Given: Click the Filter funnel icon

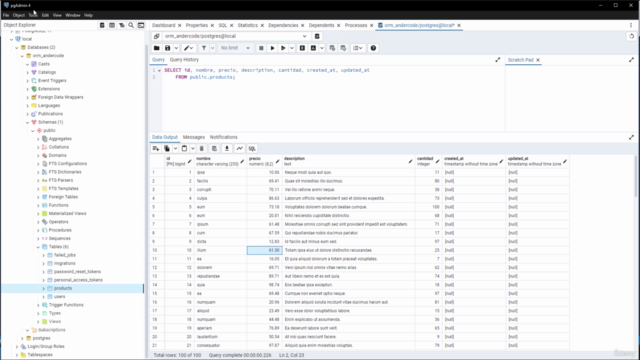Looking at the screenshot, I should 204,48.
